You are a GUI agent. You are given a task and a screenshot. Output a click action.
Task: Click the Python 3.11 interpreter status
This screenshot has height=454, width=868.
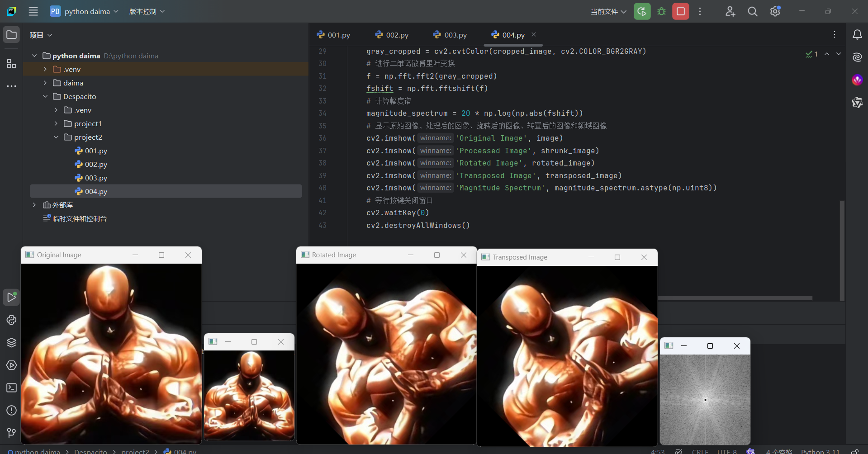[820, 451]
